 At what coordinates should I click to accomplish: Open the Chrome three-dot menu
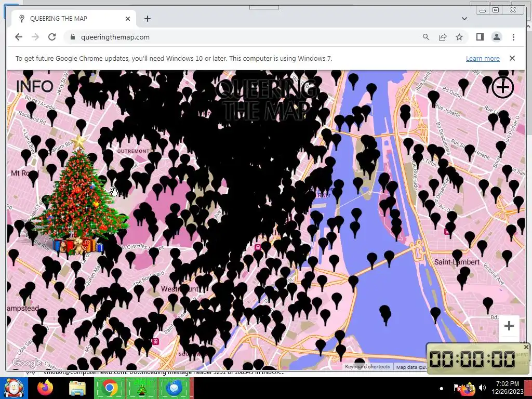(513, 37)
